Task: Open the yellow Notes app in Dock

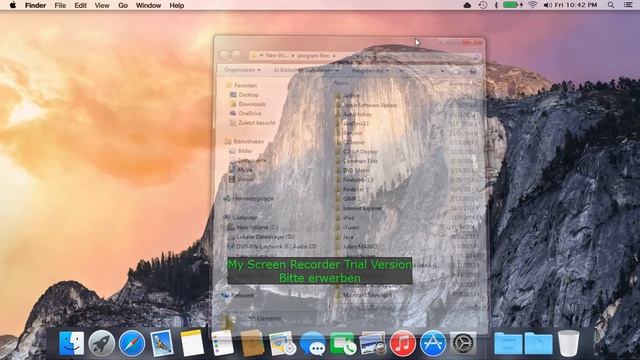Action: point(192,343)
